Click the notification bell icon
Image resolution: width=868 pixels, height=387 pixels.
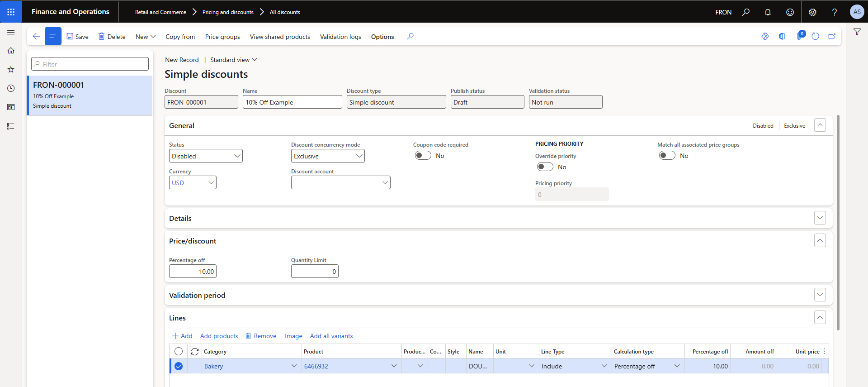(x=768, y=12)
